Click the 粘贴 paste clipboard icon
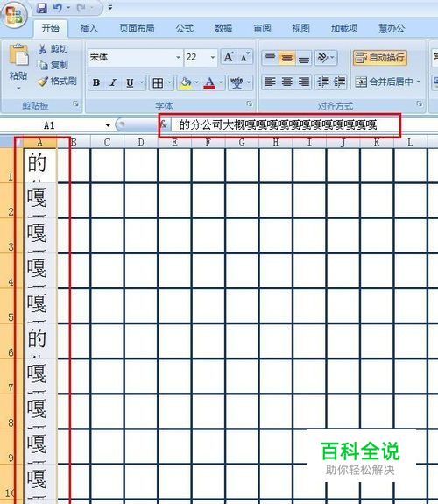438x504 pixels. 18,55
